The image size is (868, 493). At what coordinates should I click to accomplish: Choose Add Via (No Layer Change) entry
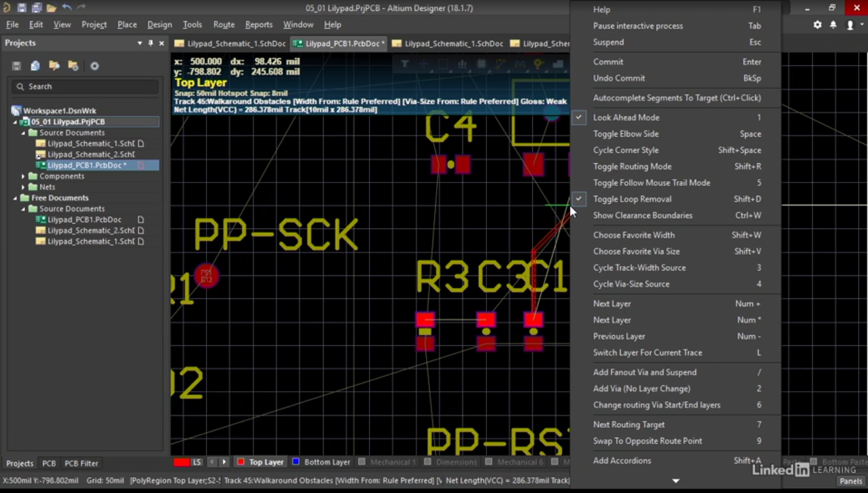[677, 388]
